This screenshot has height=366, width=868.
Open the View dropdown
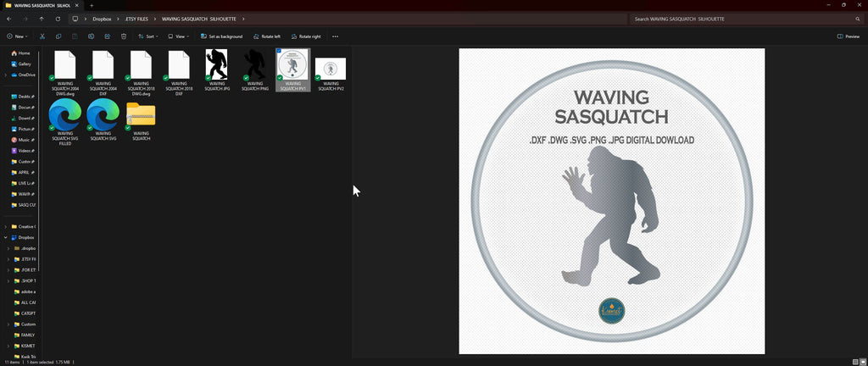tap(178, 36)
